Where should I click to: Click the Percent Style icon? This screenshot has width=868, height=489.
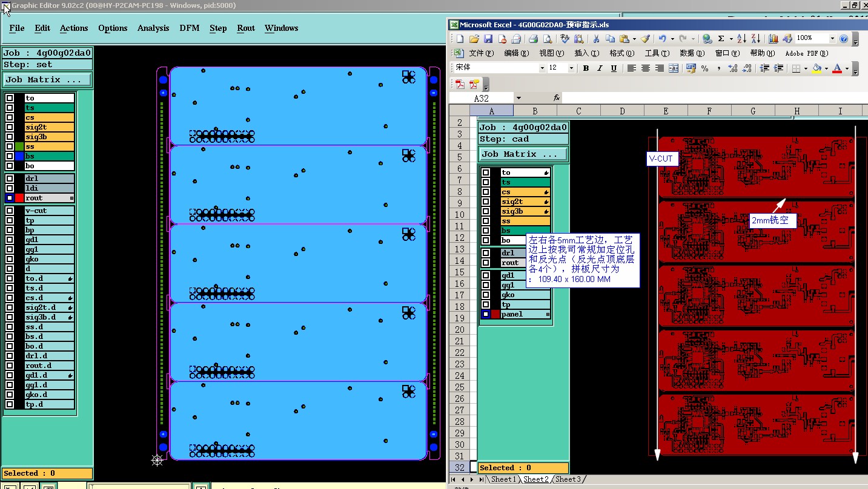[x=704, y=68]
